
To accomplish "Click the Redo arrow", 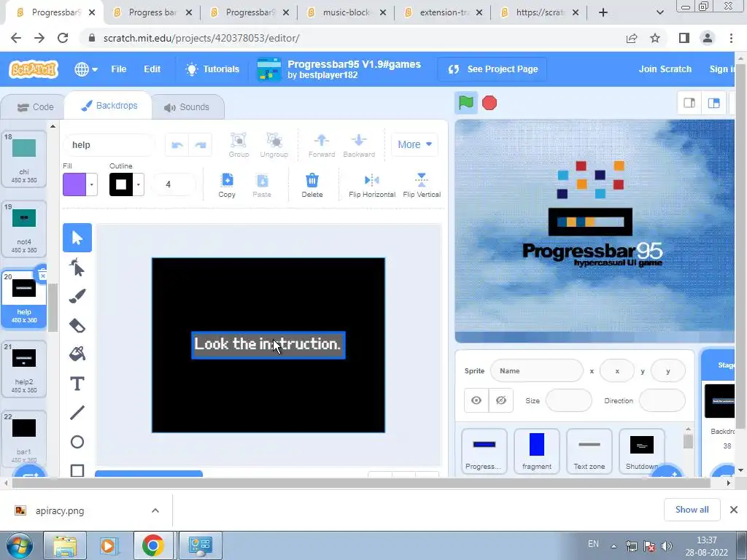I will tap(201, 145).
